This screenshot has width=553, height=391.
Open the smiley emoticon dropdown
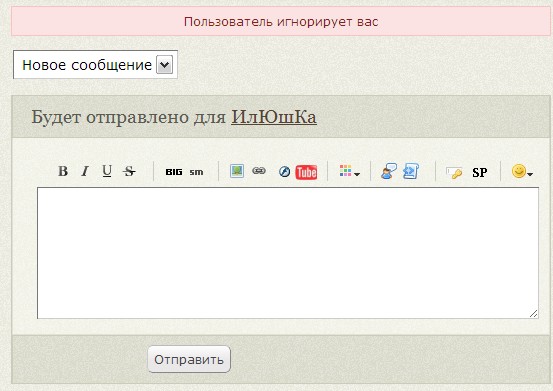(522, 171)
